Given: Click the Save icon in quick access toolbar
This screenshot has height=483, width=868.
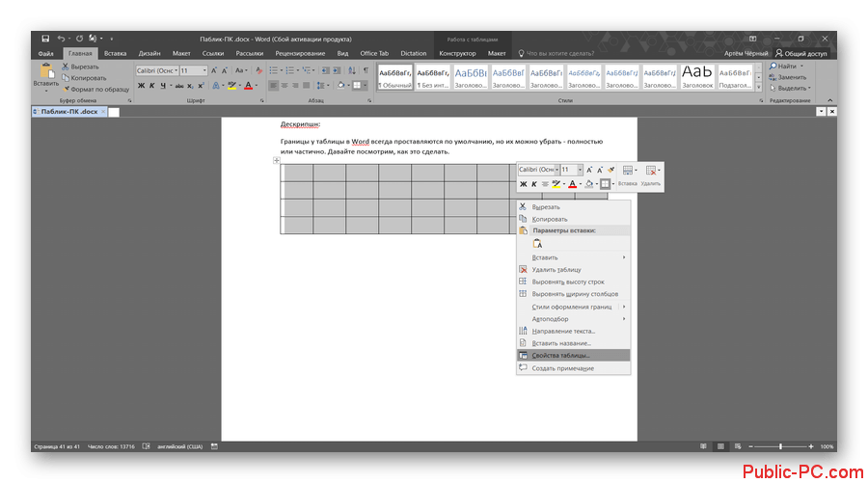Looking at the screenshot, I should (x=45, y=39).
